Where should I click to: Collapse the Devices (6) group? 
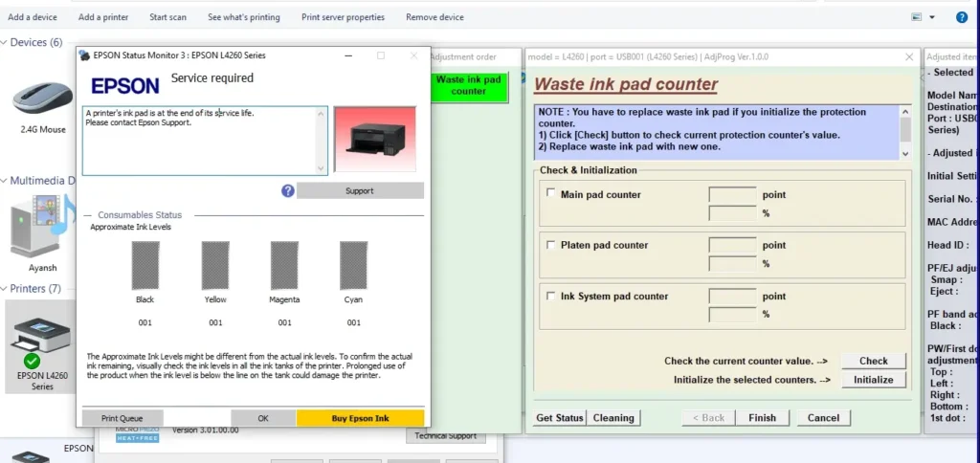tap(5, 42)
